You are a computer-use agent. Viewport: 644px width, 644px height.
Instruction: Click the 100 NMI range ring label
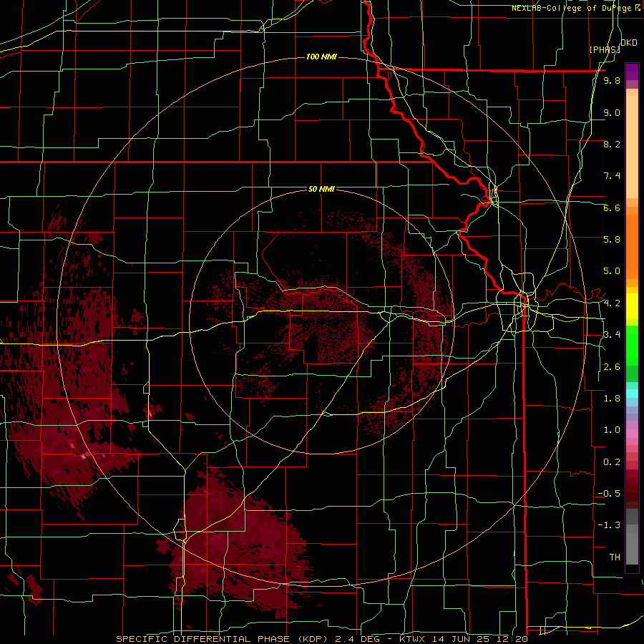tap(321, 57)
